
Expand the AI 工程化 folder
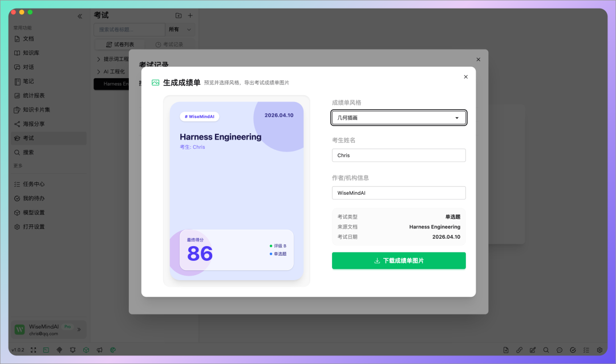click(99, 72)
